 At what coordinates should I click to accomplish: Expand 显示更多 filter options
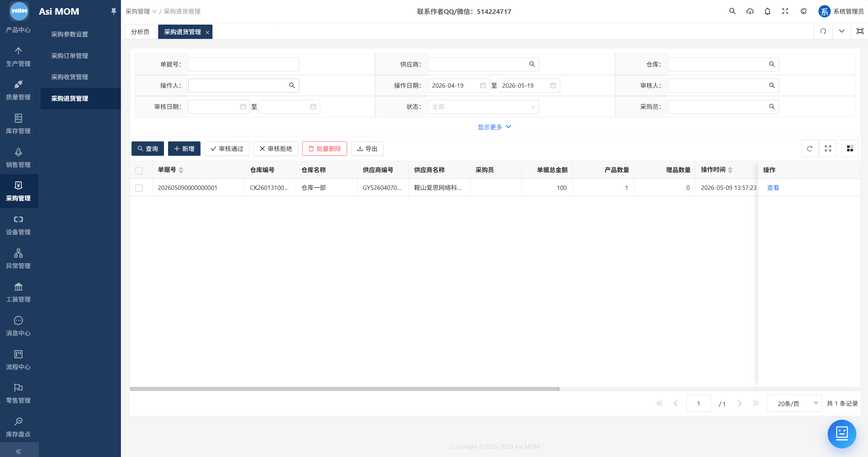pos(494,127)
